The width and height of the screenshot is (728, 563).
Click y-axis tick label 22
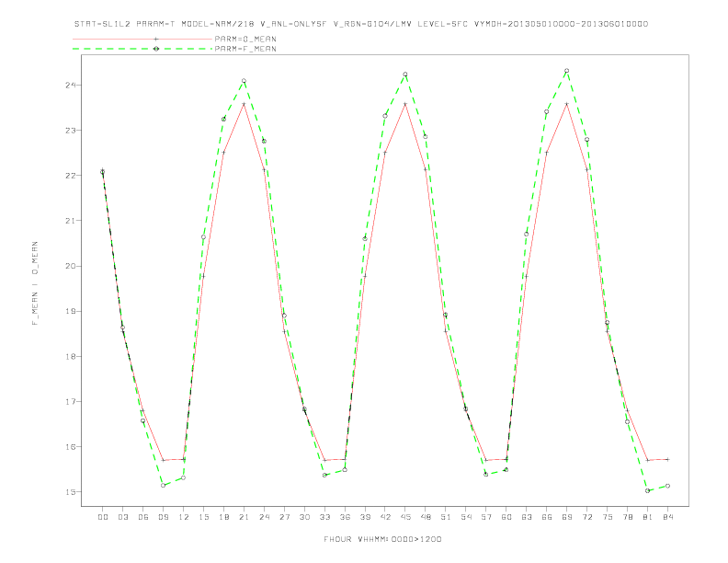71,176
